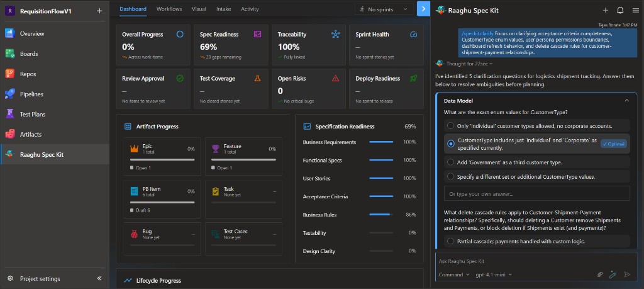Click the magic wand enhance icon
Viewport: 644px width, 289px height.
click(613, 274)
